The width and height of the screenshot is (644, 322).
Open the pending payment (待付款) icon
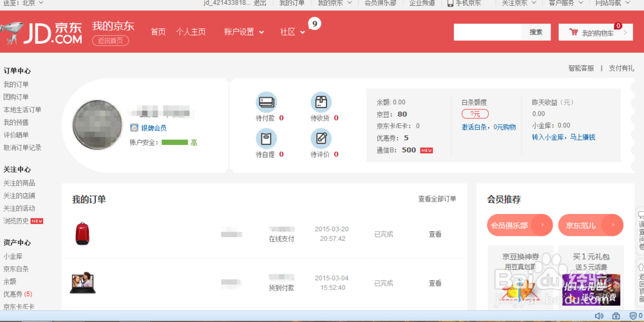tap(266, 102)
